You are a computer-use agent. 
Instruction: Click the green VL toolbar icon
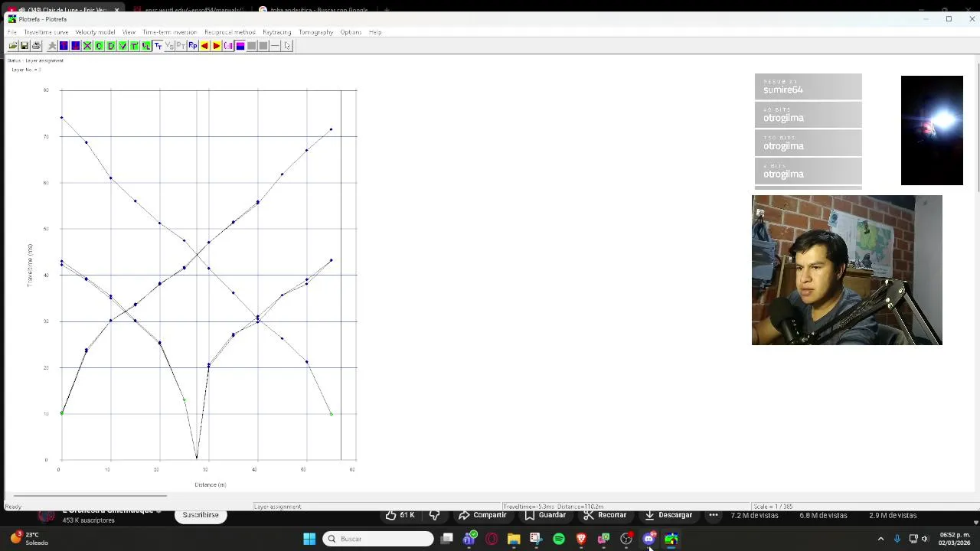(145, 46)
